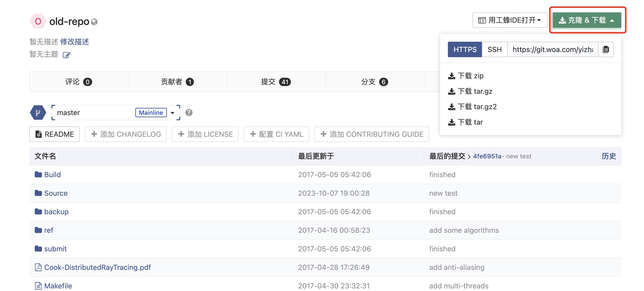Click the 修改描述 link
This screenshot has height=291, width=644.
tap(75, 42)
